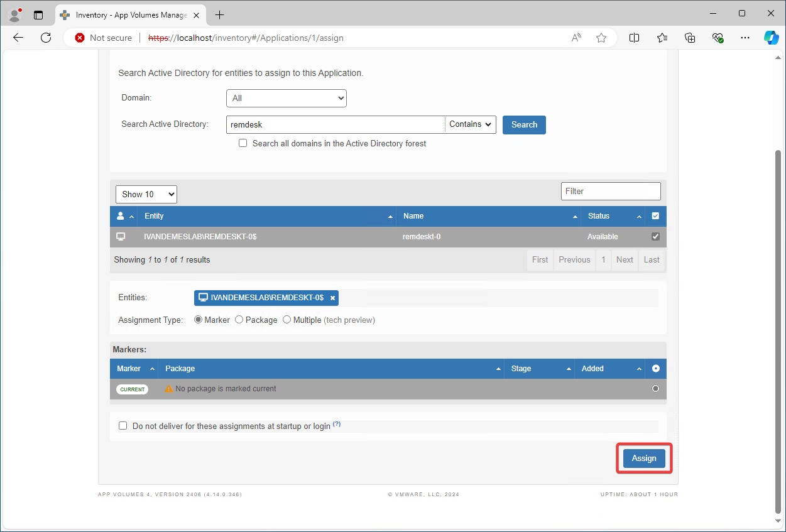This screenshot has height=532, width=786.
Task: Click the 'Not secure' warning icon
Action: 79,38
